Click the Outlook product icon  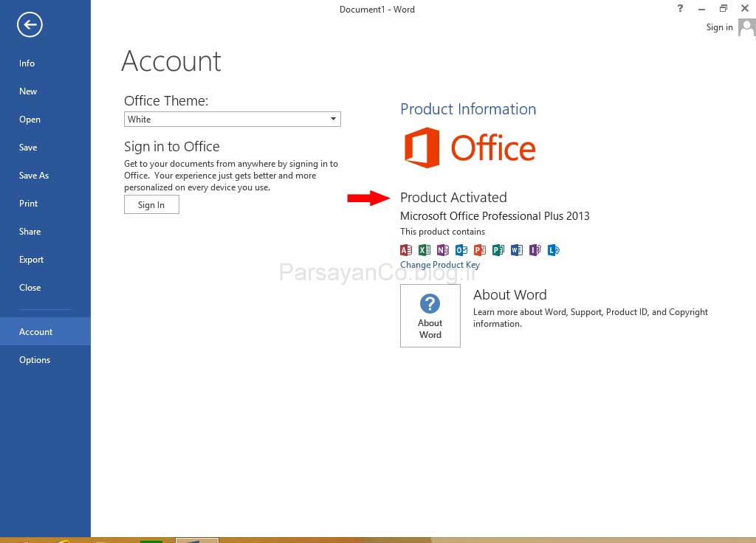[461, 249]
